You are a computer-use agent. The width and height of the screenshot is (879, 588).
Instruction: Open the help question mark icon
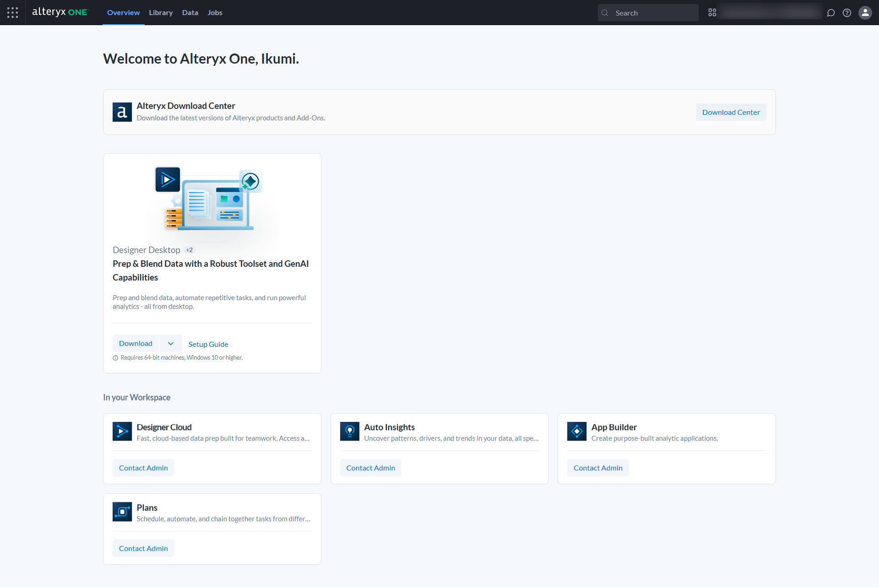tap(847, 13)
